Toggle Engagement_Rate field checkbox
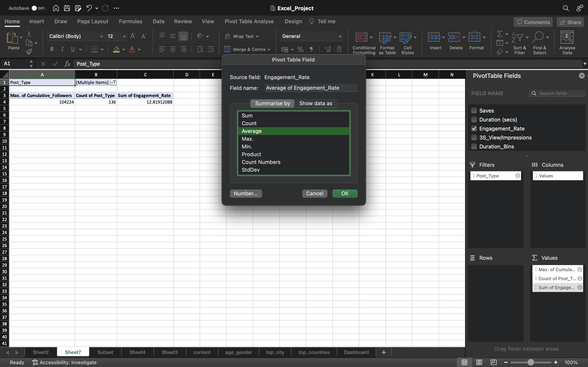This screenshot has height=367, width=588. [474, 128]
